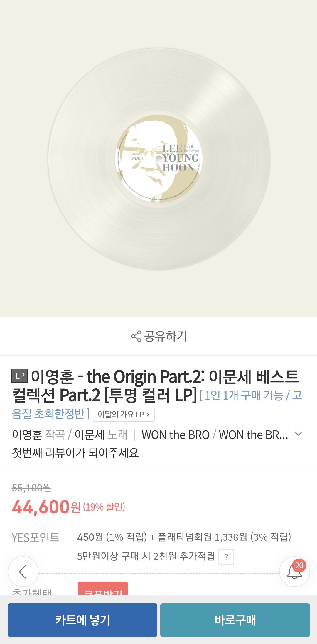Open the 이문세 singer link
Viewport: 317px width, 644px height.
point(90,435)
